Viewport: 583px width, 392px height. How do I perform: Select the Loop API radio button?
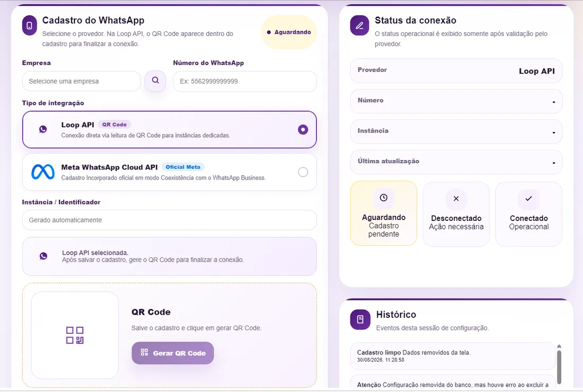click(x=303, y=130)
